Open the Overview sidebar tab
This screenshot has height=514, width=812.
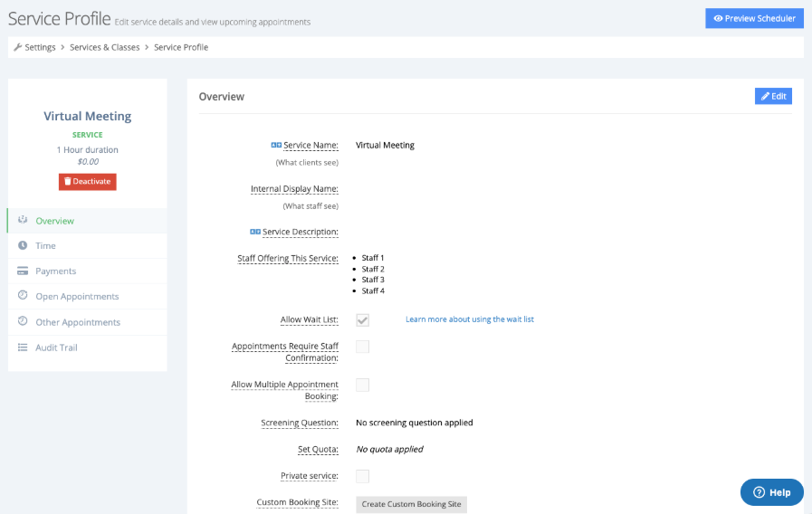pos(88,221)
